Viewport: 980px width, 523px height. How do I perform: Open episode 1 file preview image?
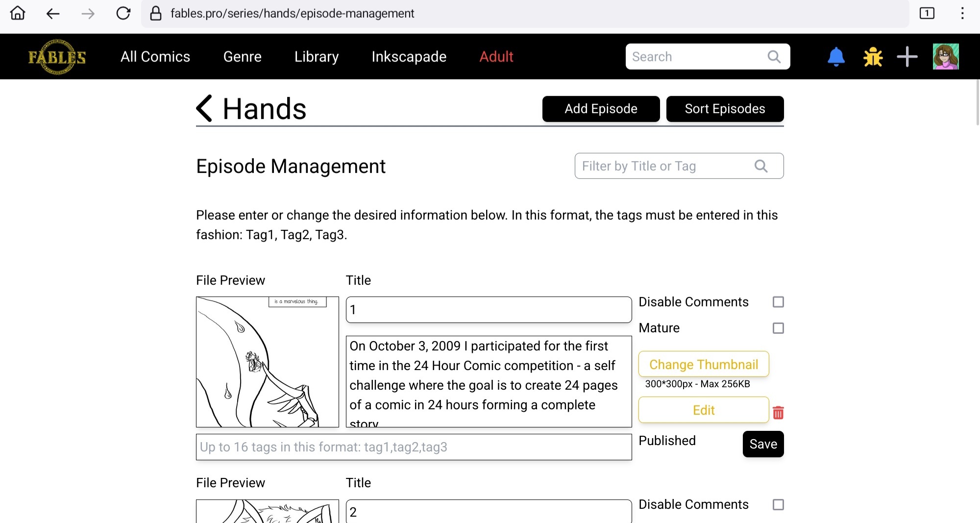point(267,362)
